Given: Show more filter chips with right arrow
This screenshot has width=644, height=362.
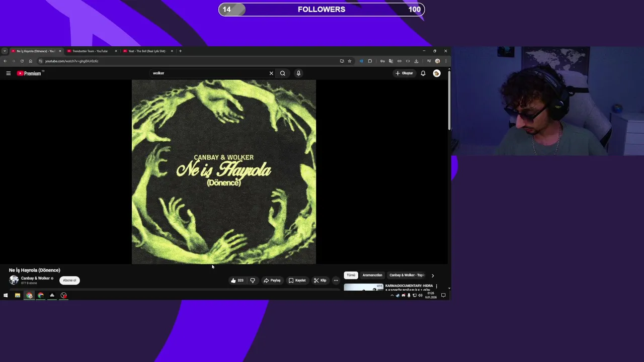Looking at the screenshot, I should coord(433,276).
